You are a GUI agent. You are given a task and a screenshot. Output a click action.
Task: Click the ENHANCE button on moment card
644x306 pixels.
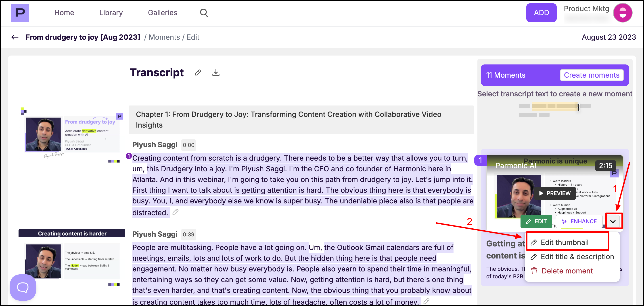click(579, 221)
